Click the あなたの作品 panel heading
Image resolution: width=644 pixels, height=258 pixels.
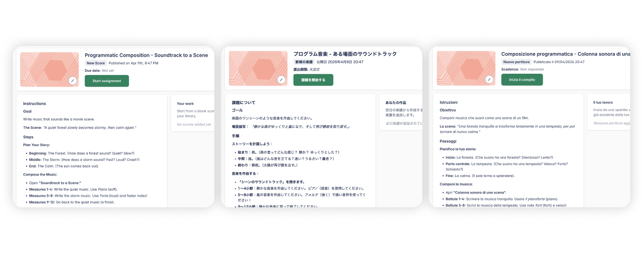tap(396, 103)
